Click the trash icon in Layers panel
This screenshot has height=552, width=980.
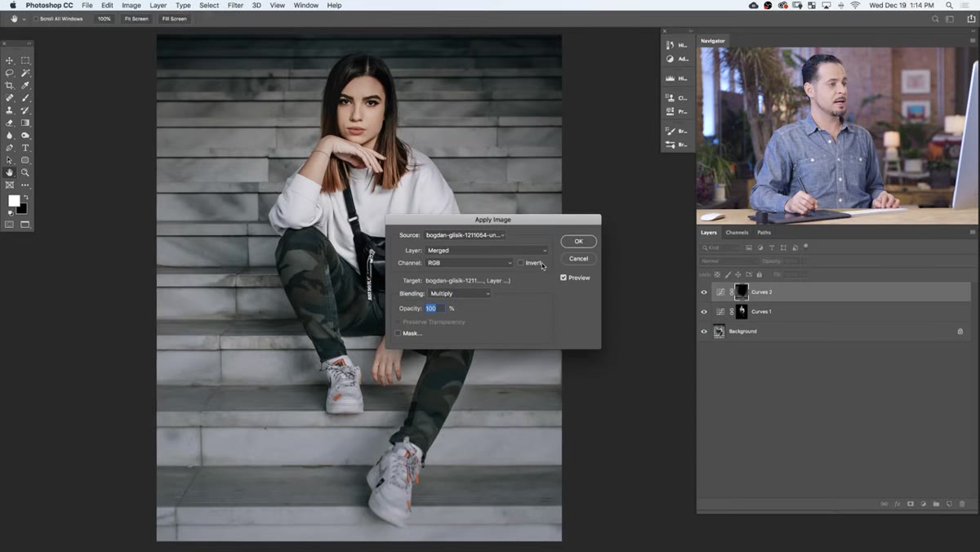[x=962, y=504]
